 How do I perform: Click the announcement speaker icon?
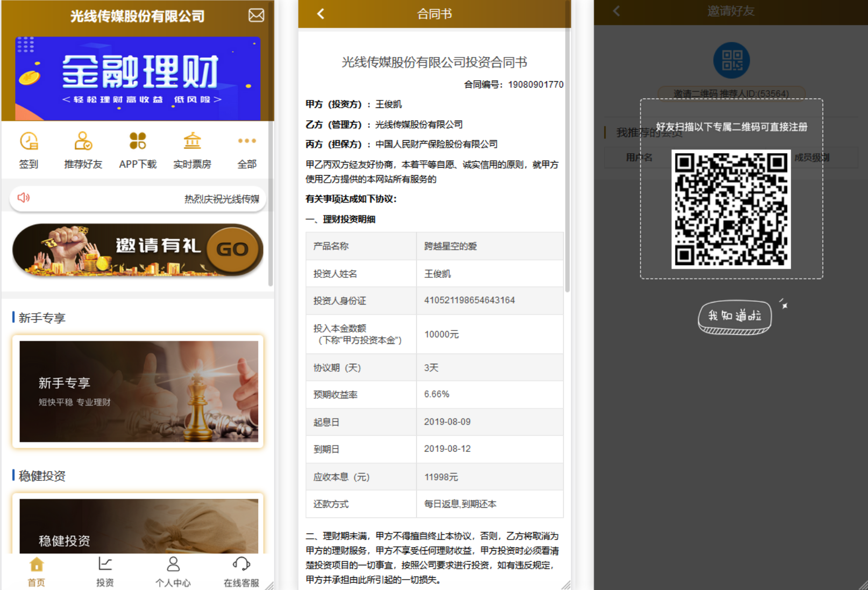click(x=23, y=198)
